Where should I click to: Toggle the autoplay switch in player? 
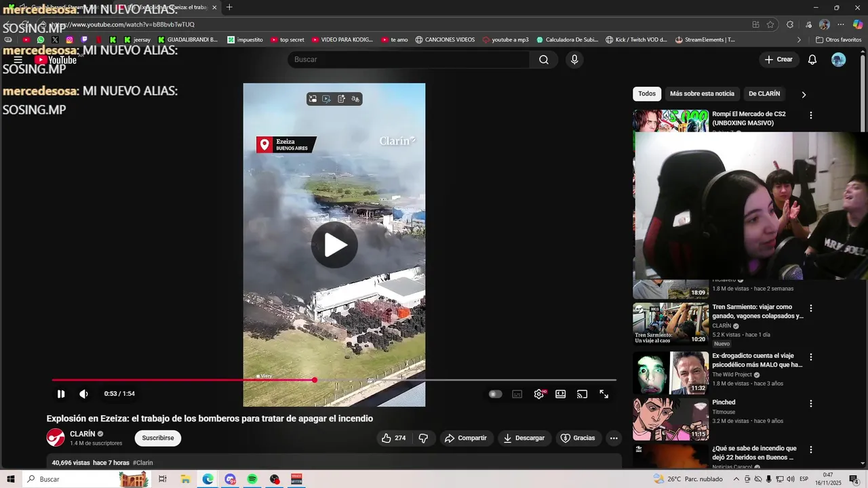pos(496,394)
